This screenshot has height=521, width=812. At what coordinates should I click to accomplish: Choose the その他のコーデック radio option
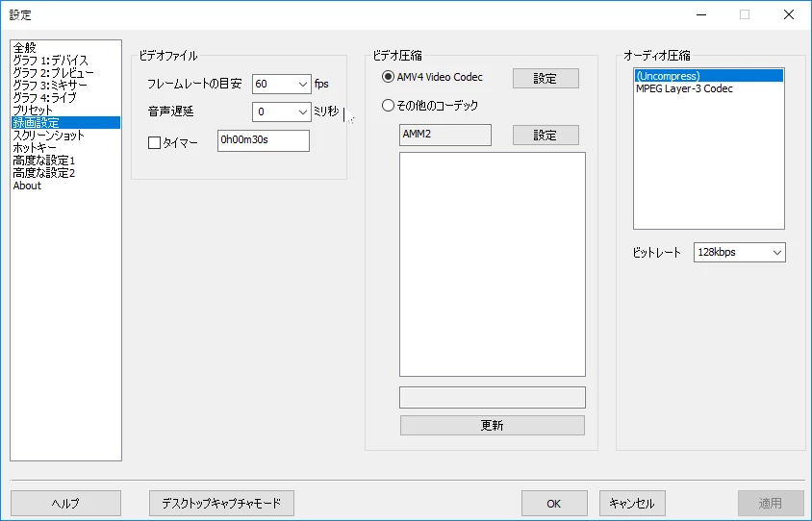388,106
